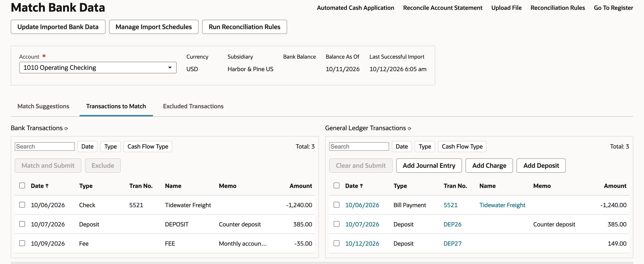Screen dimensions: 644x264
Task: Check the Bill Payment 5521 ledger row
Action: [x=337, y=205]
